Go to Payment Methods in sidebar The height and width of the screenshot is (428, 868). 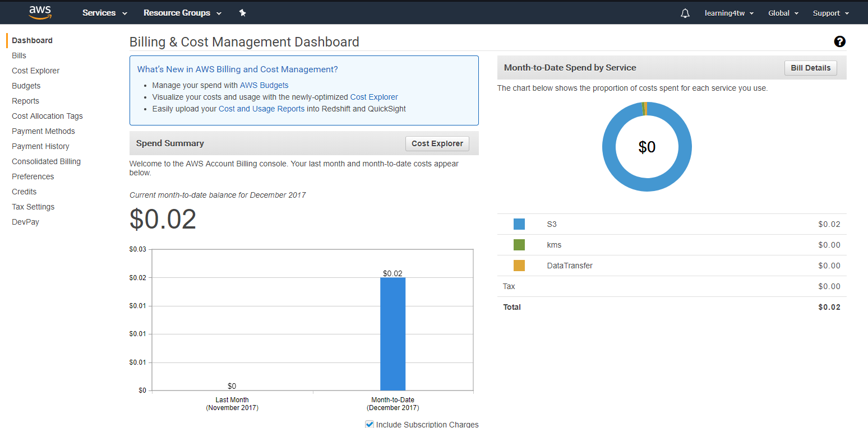coord(43,131)
